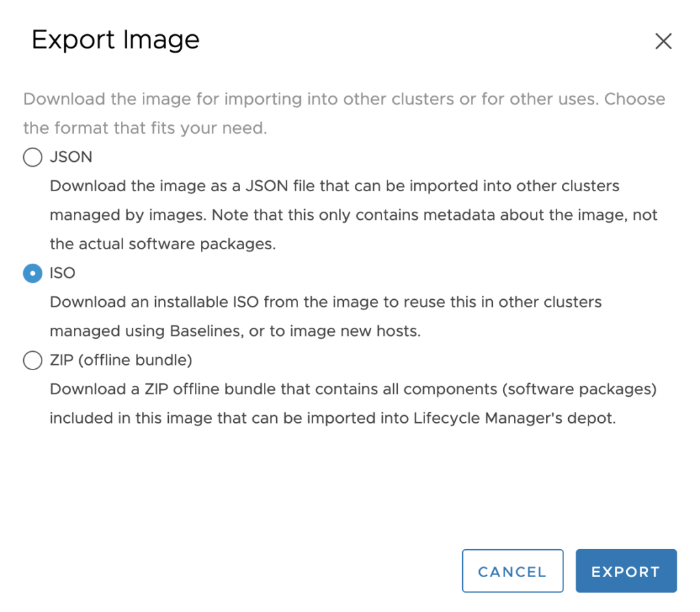700x612 pixels.
Task: Click the "ZIP (offline bundle)" label text
Action: (x=121, y=360)
